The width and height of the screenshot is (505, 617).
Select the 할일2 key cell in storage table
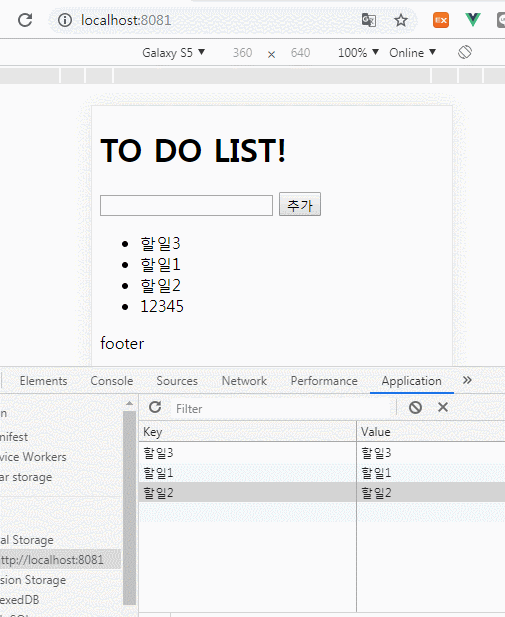(x=248, y=493)
